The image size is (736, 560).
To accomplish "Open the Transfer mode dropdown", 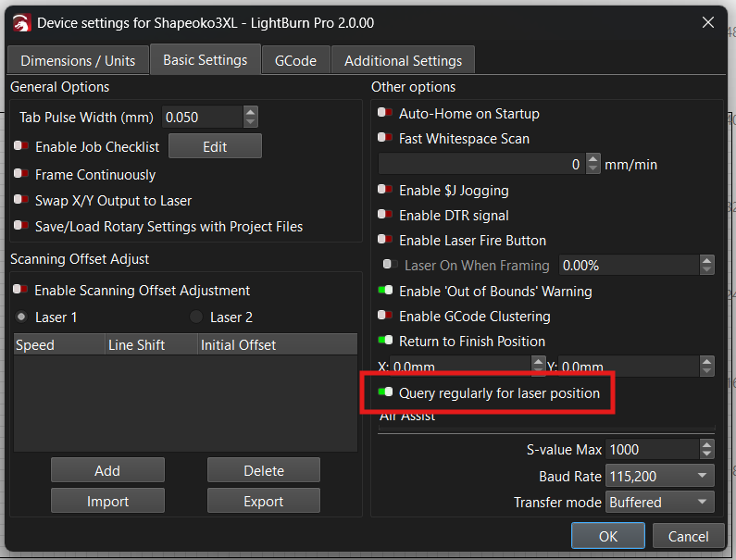I will click(x=660, y=502).
